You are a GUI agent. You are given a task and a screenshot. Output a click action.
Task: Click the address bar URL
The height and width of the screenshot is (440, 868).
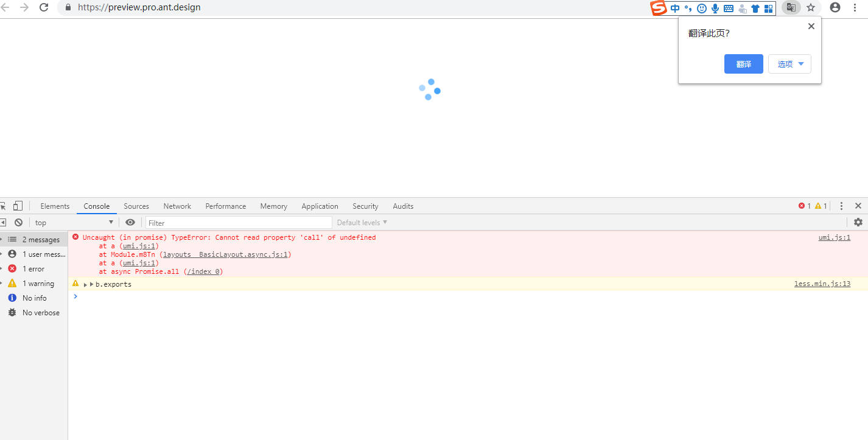pos(139,7)
